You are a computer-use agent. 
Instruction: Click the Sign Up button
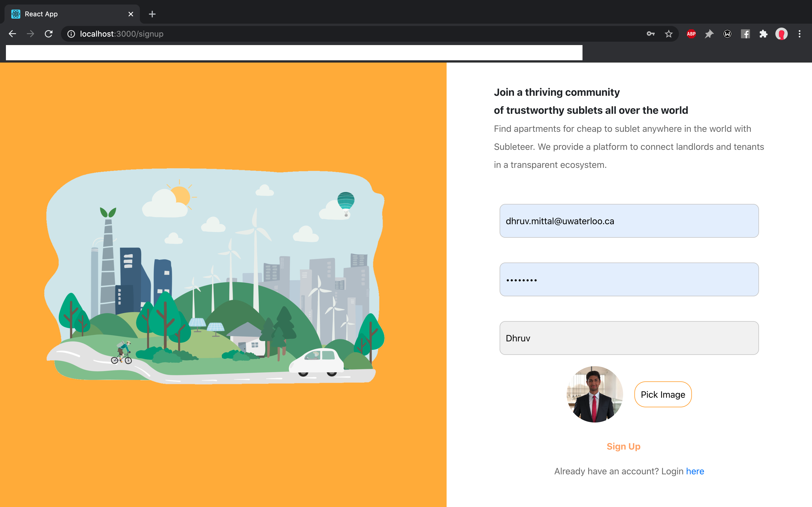coord(623,446)
